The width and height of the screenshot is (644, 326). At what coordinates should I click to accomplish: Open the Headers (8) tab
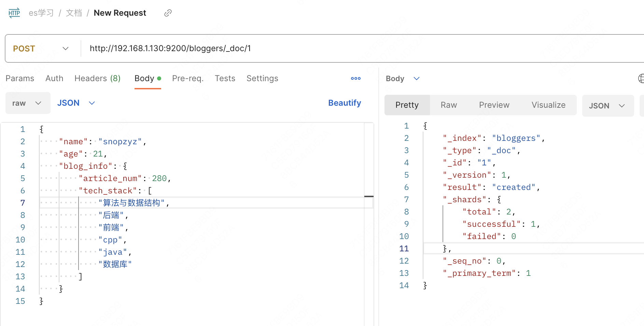tap(97, 78)
